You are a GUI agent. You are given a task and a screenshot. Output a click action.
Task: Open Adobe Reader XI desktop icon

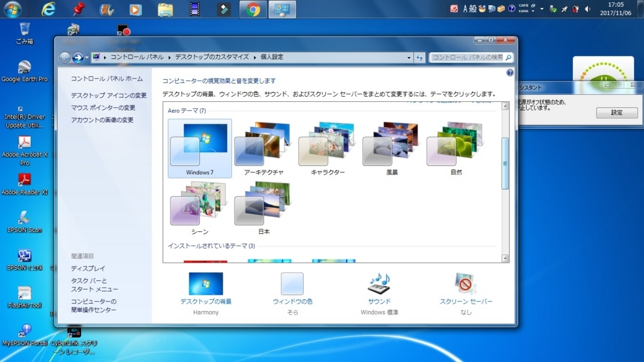point(25,184)
